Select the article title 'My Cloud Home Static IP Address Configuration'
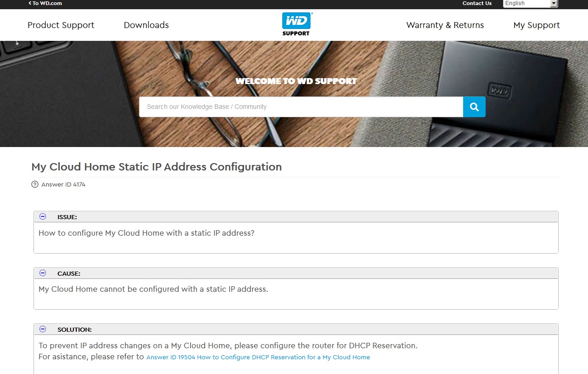The image size is (588, 374). click(x=157, y=167)
